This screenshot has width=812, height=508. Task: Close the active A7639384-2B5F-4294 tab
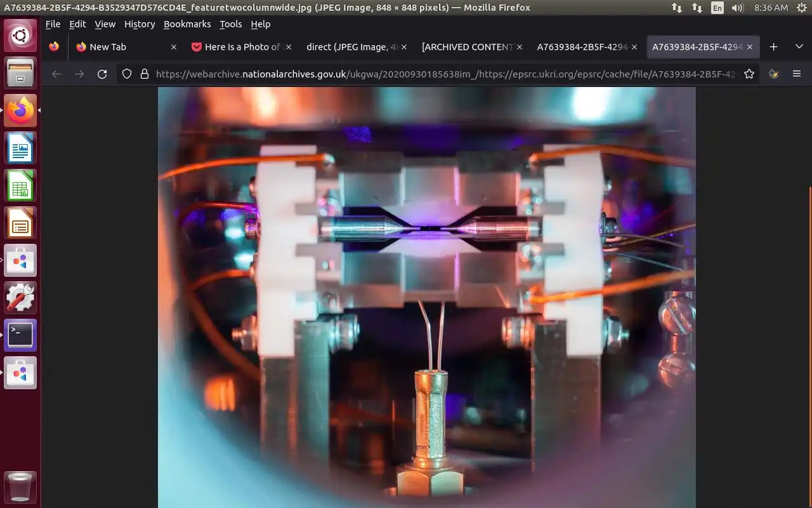[x=750, y=47]
